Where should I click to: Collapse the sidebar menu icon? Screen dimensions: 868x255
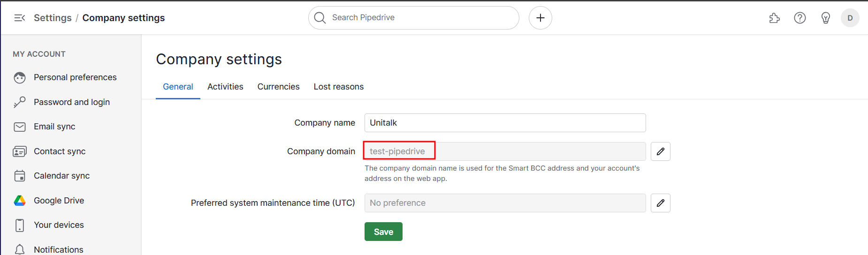pos(19,18)
